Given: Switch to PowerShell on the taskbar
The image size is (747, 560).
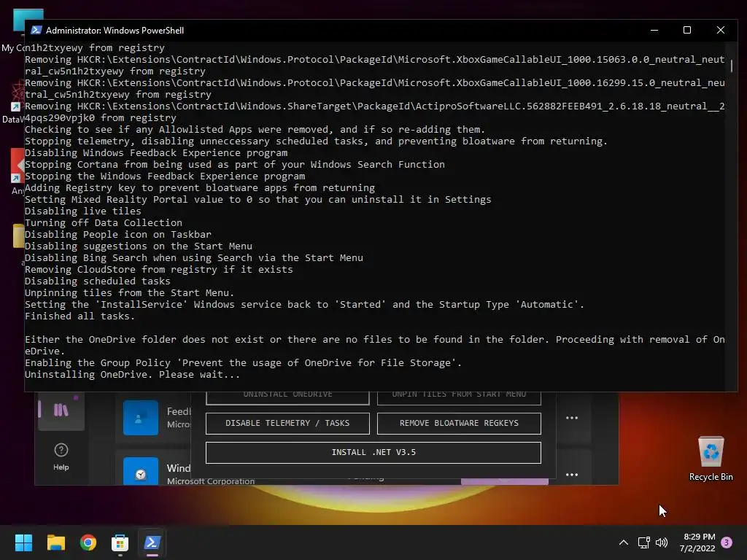Looking at the screenshot, I should [x=152, y=542].
